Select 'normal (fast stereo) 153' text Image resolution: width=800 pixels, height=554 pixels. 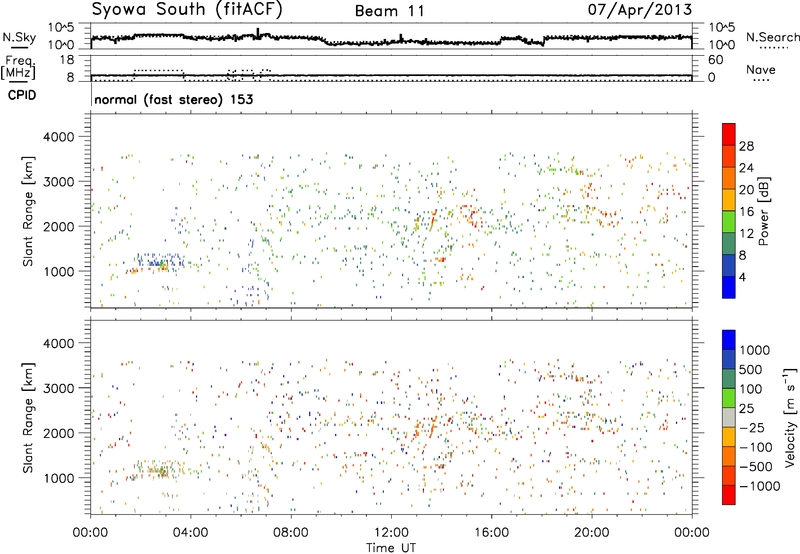tap(174, 99)
